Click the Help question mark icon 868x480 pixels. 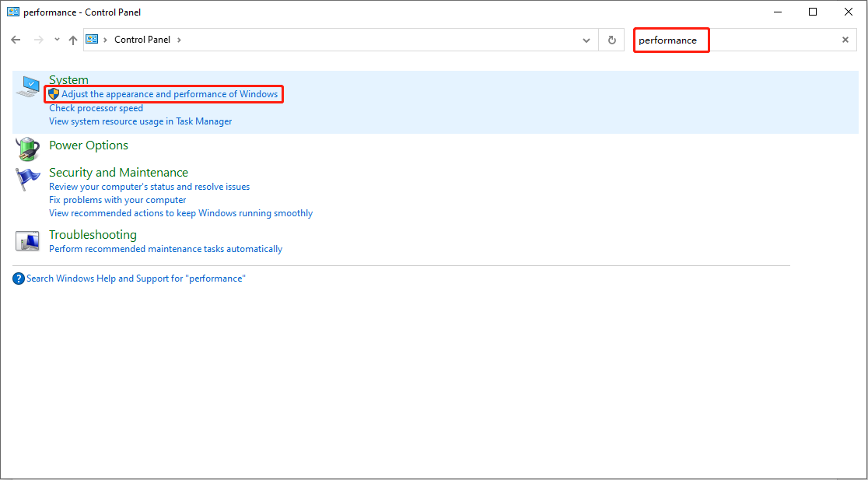[18, 278]
